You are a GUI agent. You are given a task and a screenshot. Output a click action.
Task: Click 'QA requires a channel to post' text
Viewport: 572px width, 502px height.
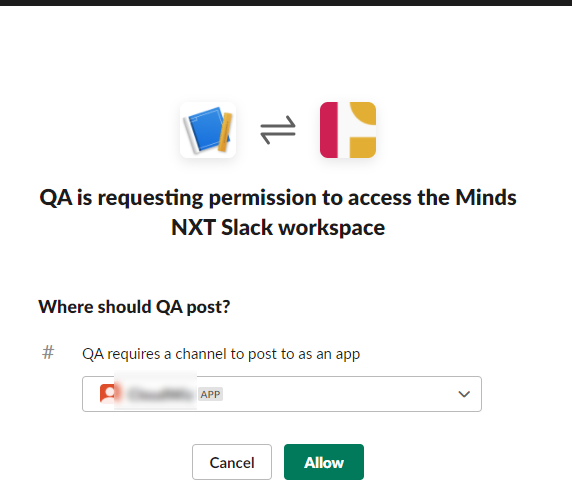pyautogui.click(x=221, y=354)
